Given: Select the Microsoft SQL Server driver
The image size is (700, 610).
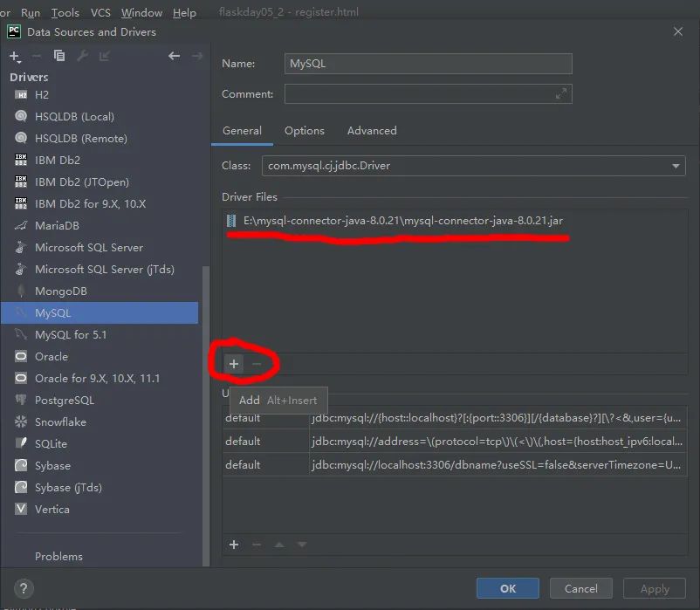Looking at the screenshot, I should (x=100, y=248).
